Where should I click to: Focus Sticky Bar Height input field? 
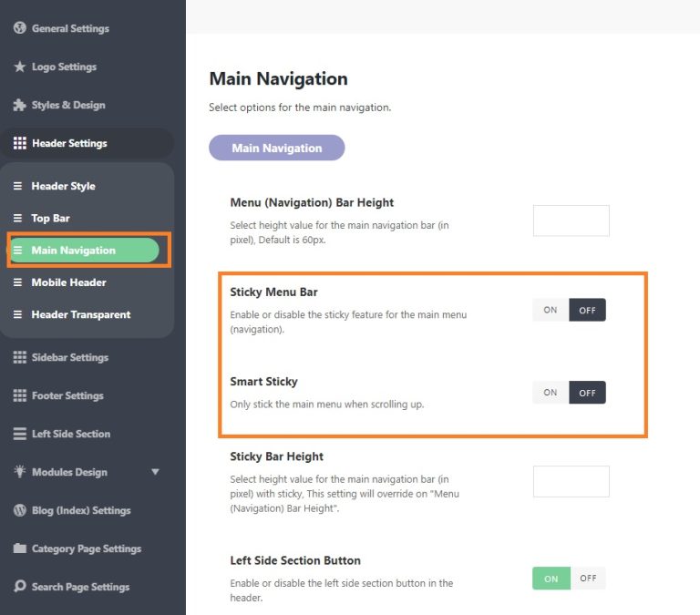(571, 481)
